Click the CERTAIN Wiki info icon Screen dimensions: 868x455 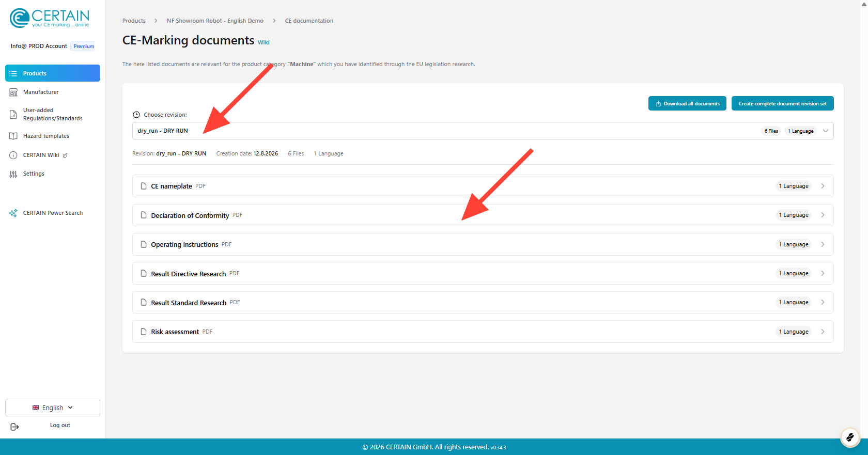click(13, 155)
